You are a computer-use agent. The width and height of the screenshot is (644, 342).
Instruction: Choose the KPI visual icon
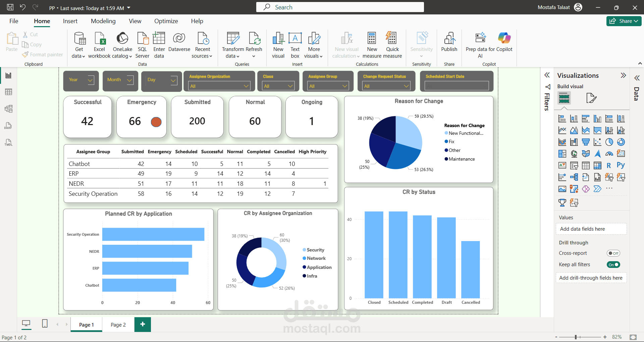(x=562, y=166)
